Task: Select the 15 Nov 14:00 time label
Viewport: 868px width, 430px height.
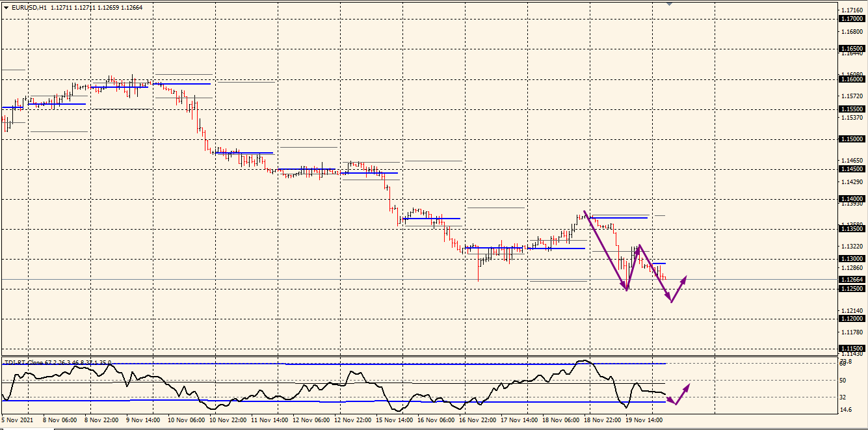Action: click(x=394, y=421)
